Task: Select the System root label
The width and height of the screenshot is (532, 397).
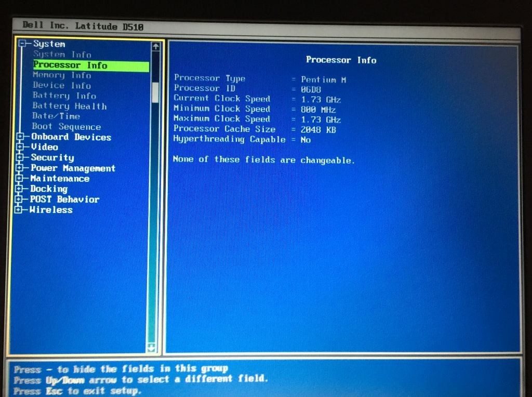Action: coord(49,44)
